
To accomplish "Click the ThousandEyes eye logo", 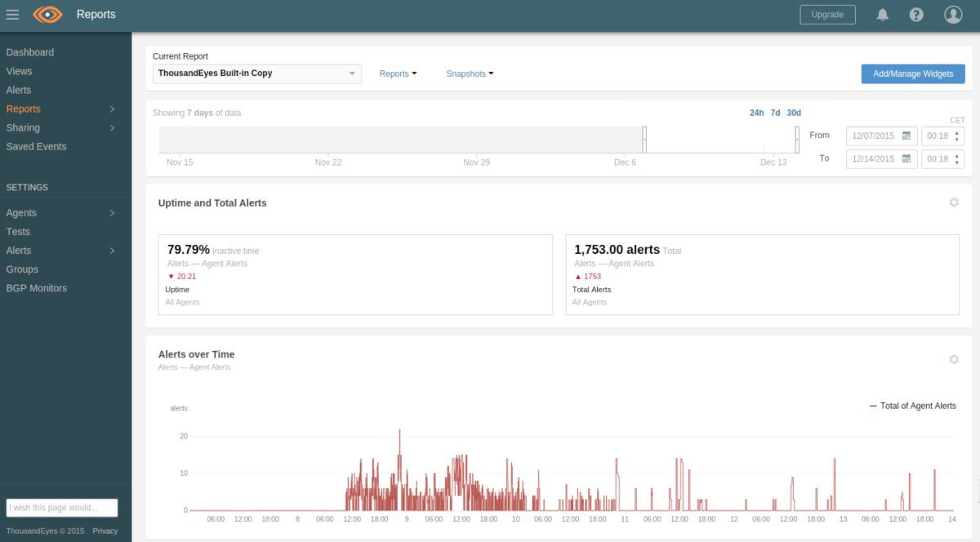I will pos(47,14).
